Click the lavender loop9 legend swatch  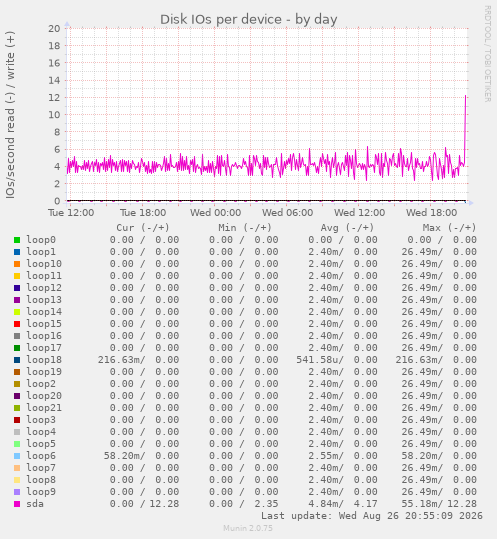[x=17, y=492]
